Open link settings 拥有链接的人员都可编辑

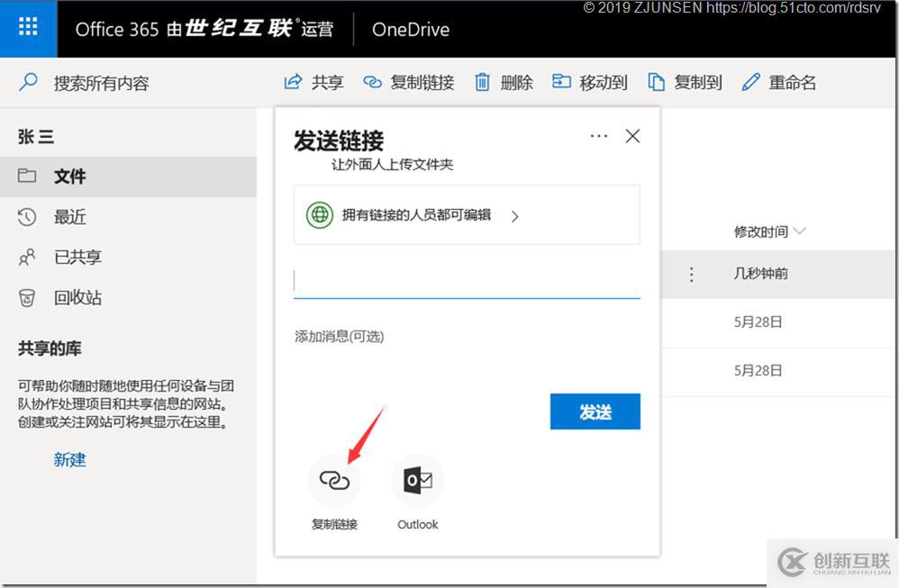click(x=467, y=215)
